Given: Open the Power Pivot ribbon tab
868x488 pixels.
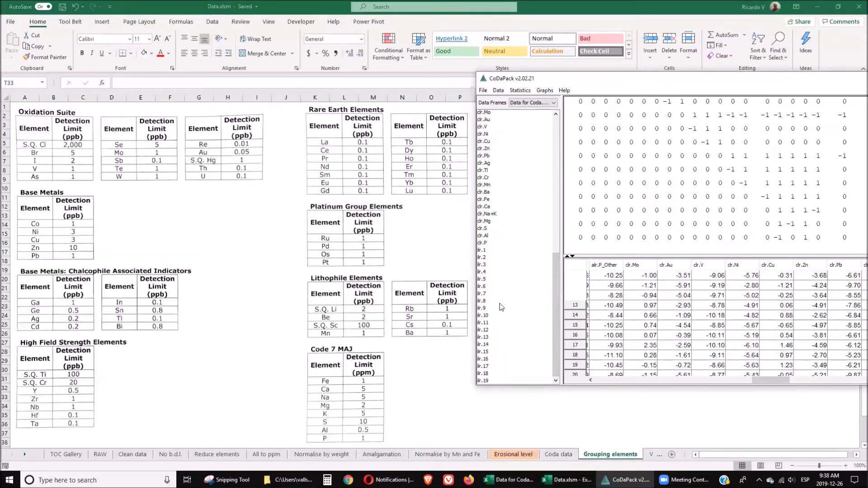Looking at the screenshot, I should (x=368, y=22).
